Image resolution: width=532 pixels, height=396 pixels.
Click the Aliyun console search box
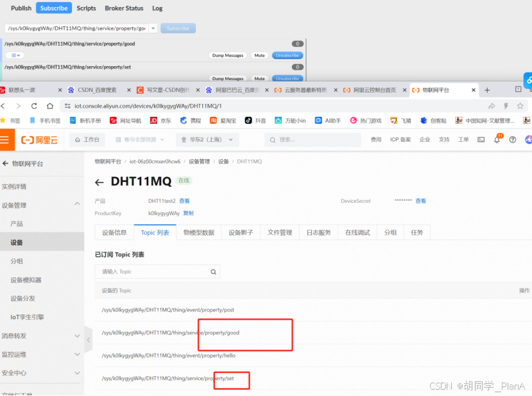(x=313, y=139)
